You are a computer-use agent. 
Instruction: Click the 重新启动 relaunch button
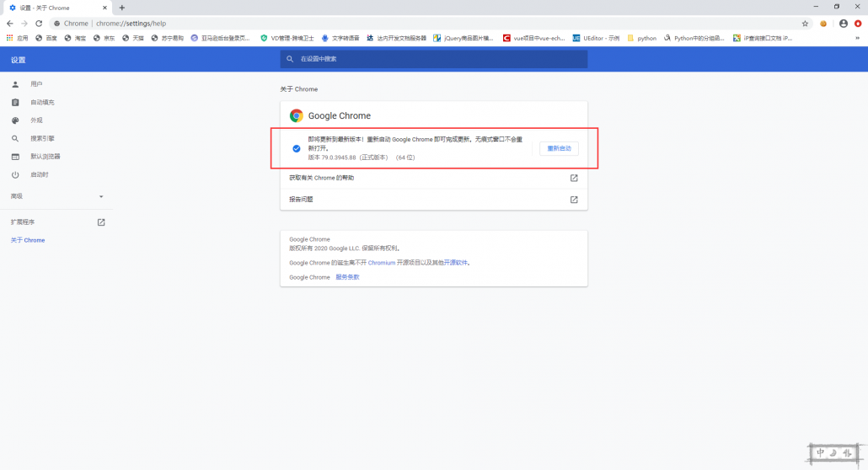coord(559,148)
